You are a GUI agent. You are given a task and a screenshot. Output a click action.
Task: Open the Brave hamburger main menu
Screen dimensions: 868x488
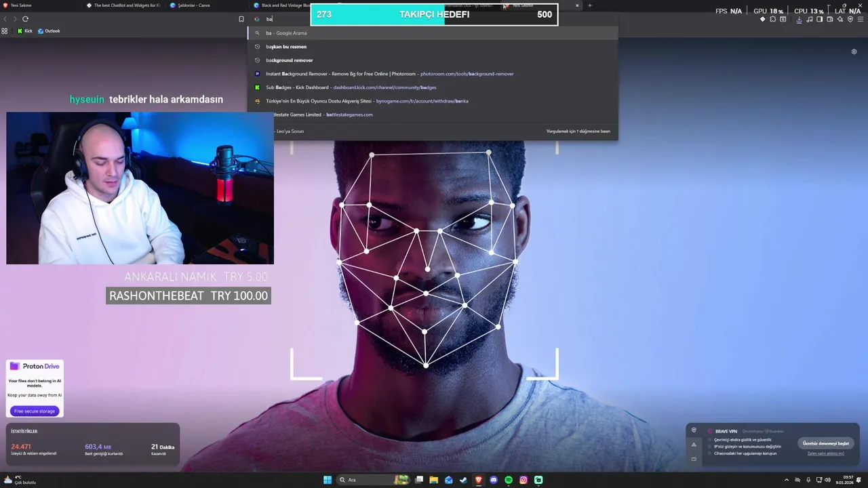coord(861,19)
